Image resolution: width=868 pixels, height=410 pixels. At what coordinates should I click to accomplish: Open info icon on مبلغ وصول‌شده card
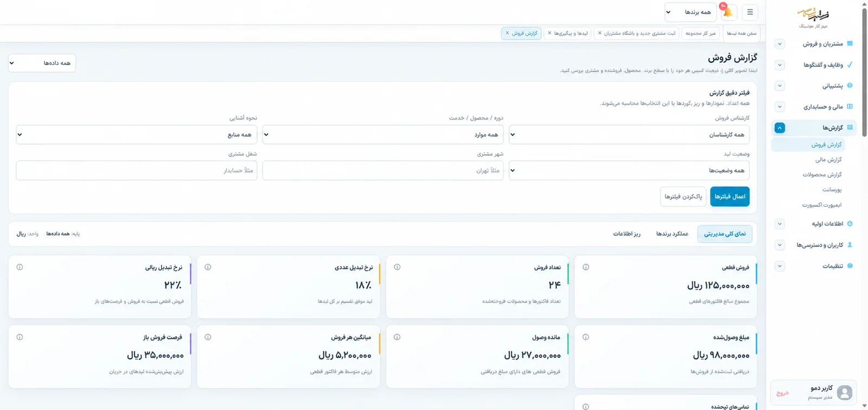pyautogui.click(x=586, y=337)
